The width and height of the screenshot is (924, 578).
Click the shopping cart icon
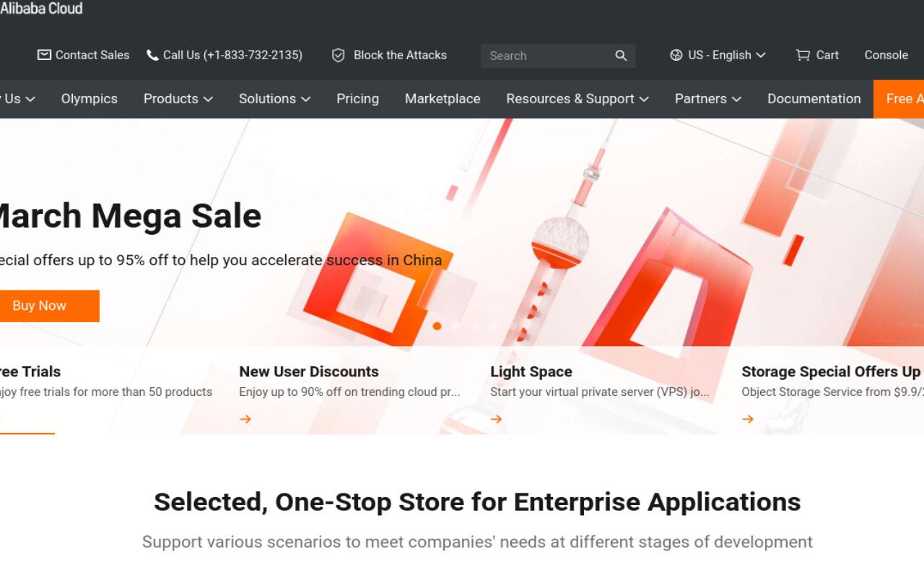803,55
